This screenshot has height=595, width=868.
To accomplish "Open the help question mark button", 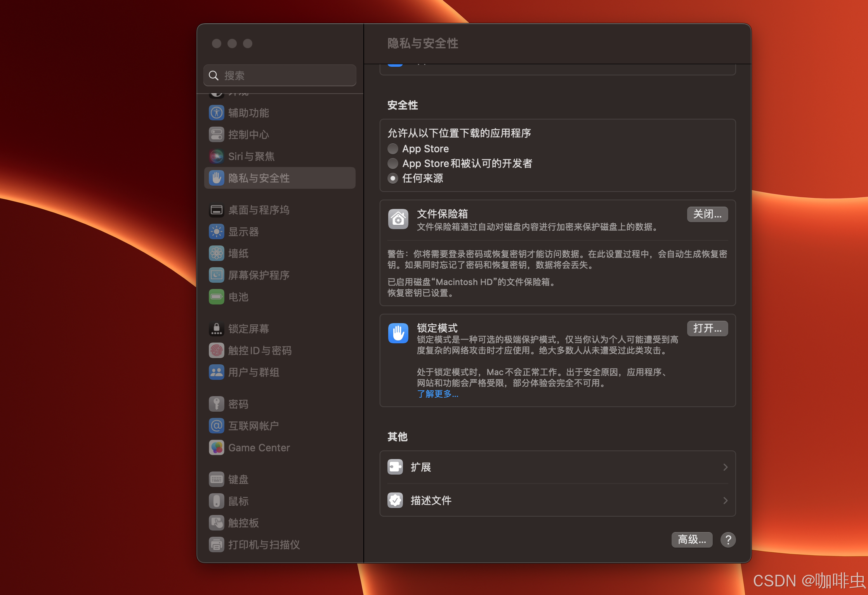I will [x=728, y=539].
